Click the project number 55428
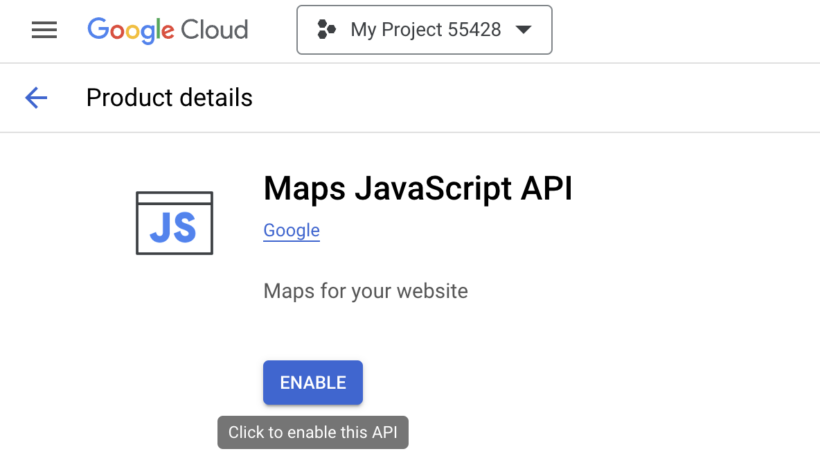This screenshot has height=474, width=820. (x=473, y=30)
